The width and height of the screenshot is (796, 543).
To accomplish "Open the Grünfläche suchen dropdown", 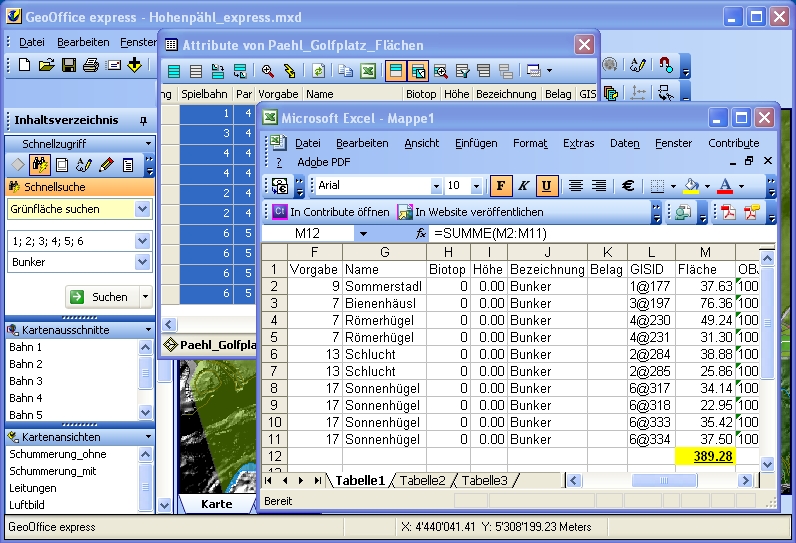I will (x=142, y=209).
